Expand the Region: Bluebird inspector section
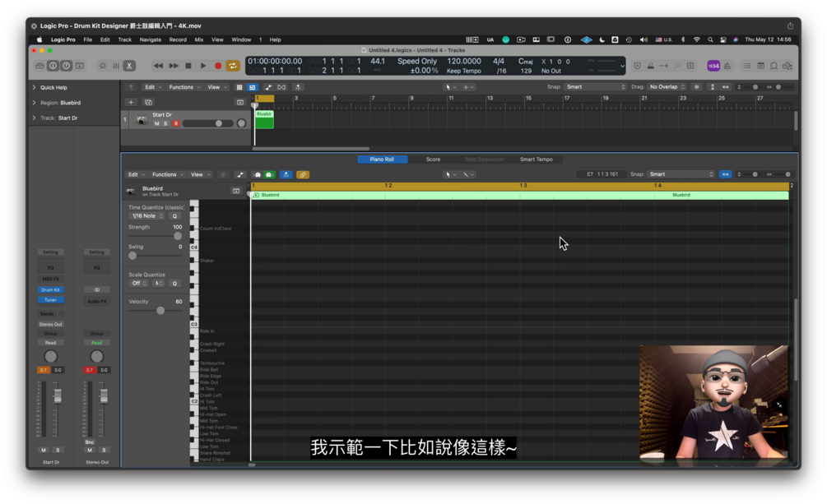 pyautogui.click(x=35, y=103)
